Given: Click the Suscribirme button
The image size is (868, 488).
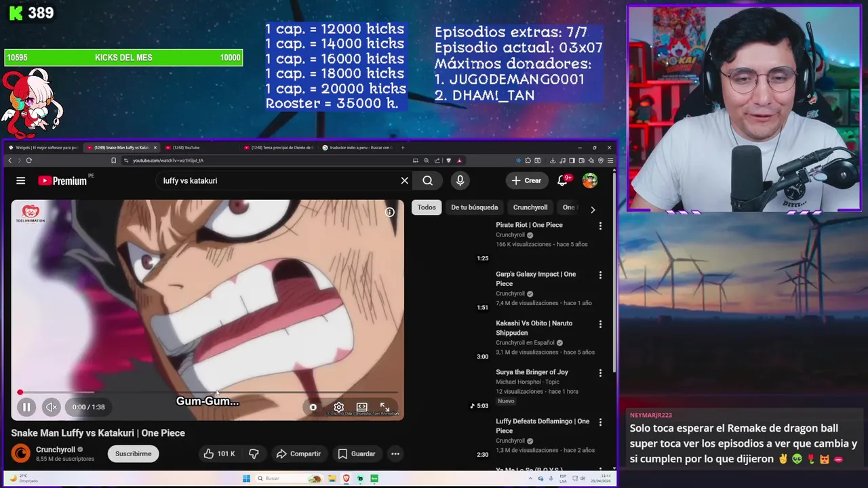Looking at the screenshot, I should click(x=133, y=453).
